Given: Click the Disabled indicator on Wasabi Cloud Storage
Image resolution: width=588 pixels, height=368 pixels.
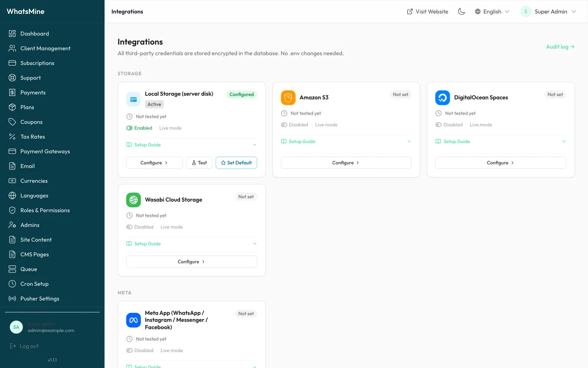Looking at the screenshot, I should click(140, 227).
